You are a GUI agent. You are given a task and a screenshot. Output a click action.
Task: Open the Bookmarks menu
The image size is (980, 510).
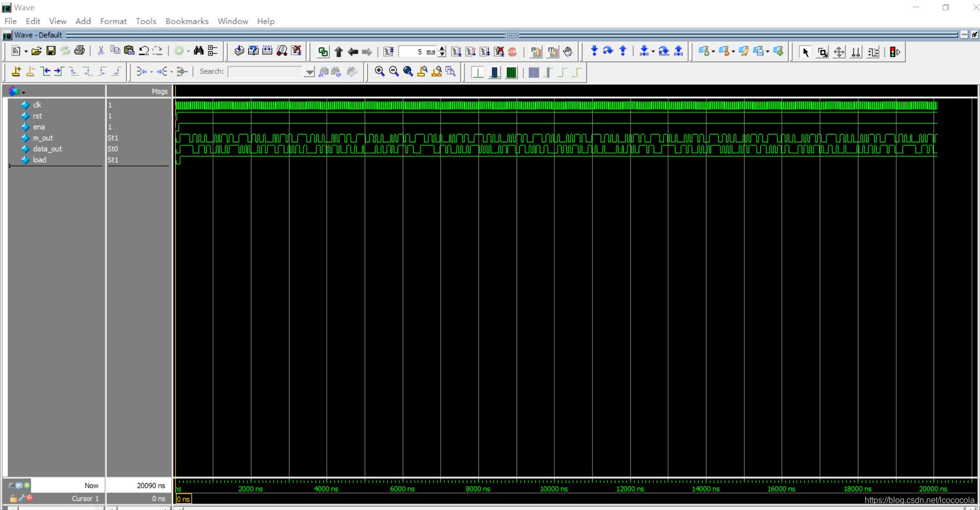tap(187, 21)
